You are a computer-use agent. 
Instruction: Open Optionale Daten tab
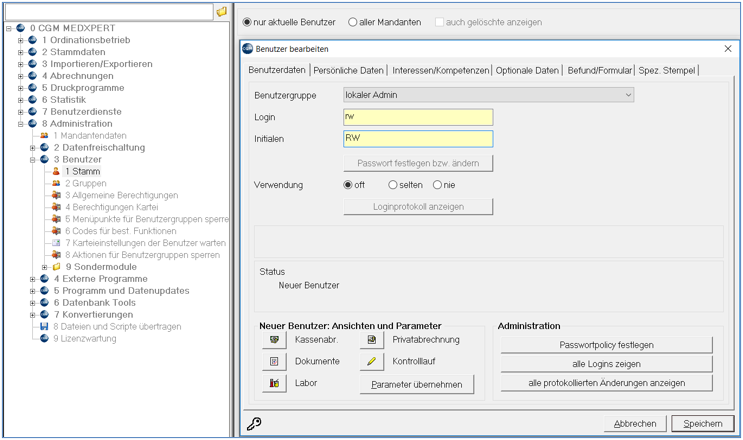point(527,71)
